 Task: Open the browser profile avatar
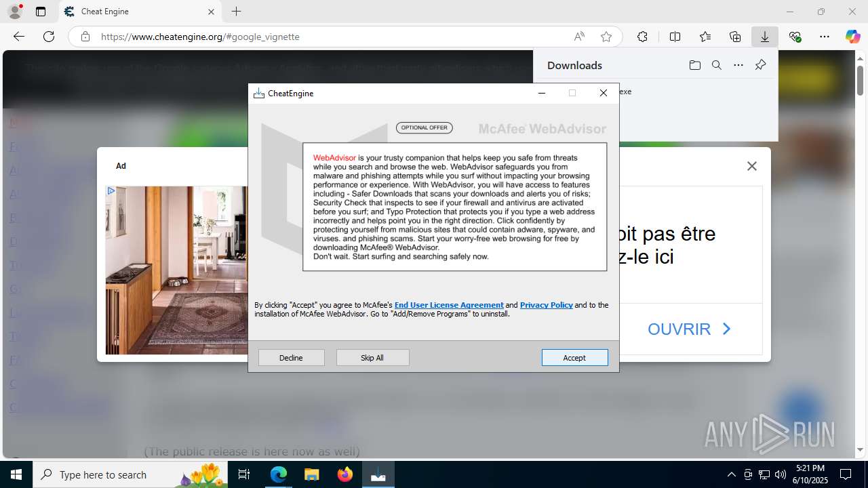(x=14, y=12)
